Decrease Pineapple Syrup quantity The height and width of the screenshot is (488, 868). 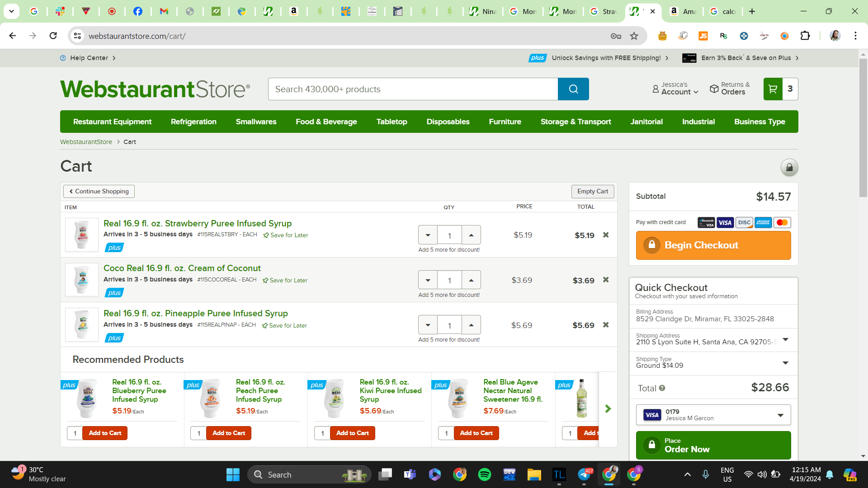428,325
